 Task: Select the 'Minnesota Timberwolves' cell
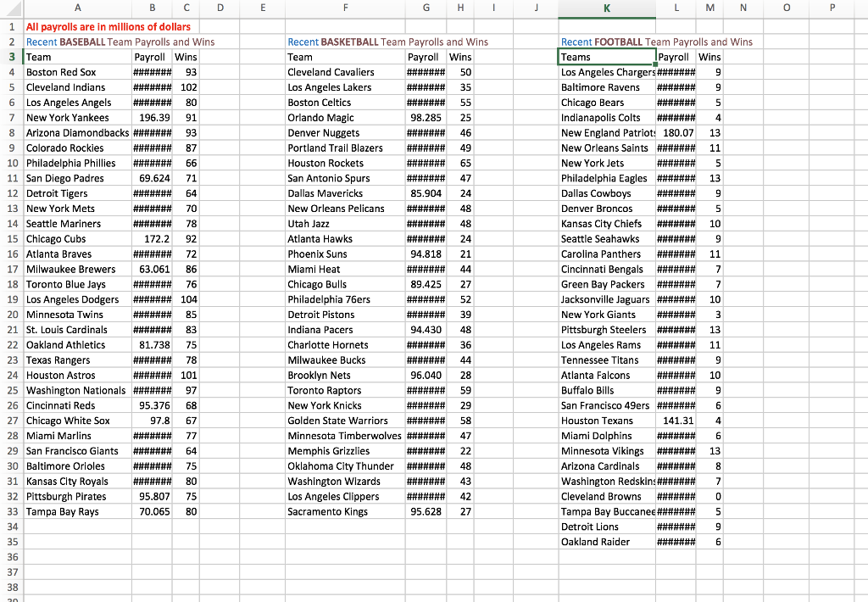[x=346, y=436]
